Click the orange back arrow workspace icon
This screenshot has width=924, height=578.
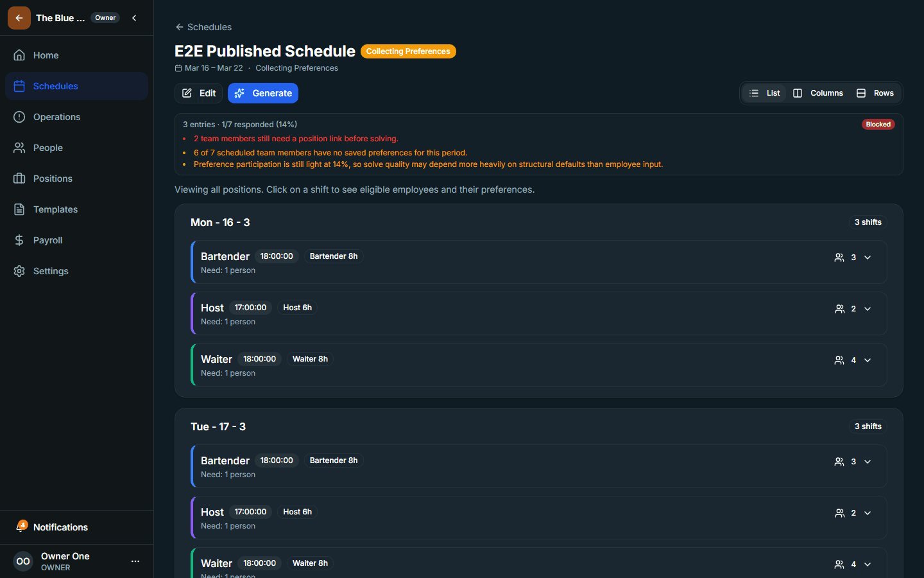point(19,18)
